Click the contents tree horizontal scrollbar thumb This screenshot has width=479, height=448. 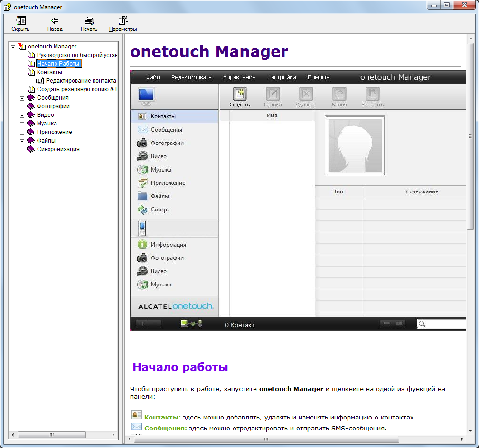tap(52, 435)
